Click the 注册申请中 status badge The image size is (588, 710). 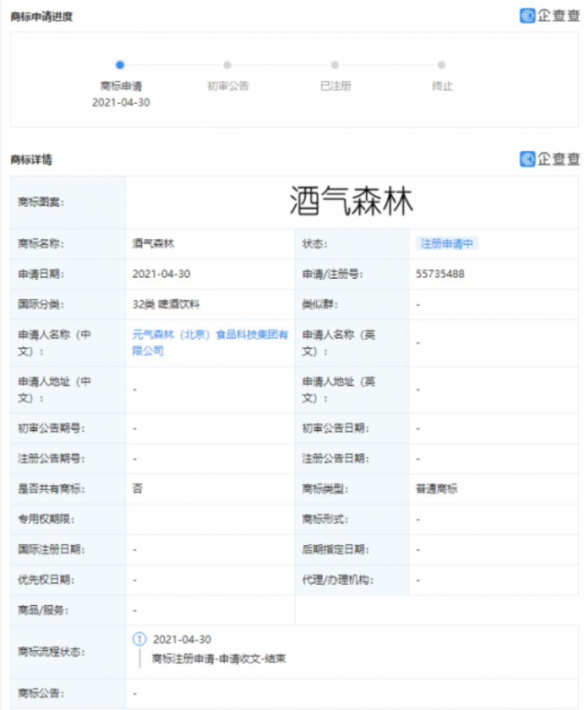[x=446, y=244]
